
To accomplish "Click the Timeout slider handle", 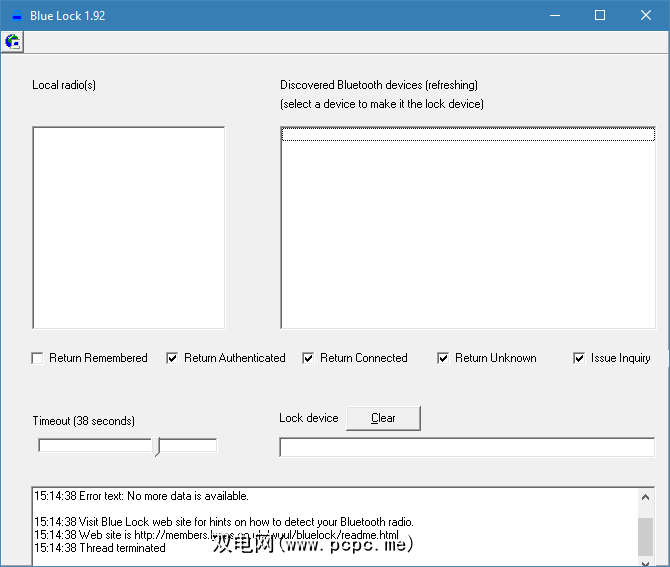I will pos(157,447).
